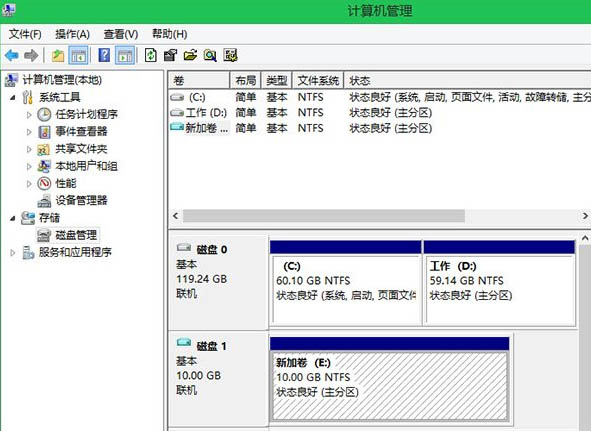Click the blue Help question mark icon
This screenshot has height=431, width=591.
pos(104,55)
